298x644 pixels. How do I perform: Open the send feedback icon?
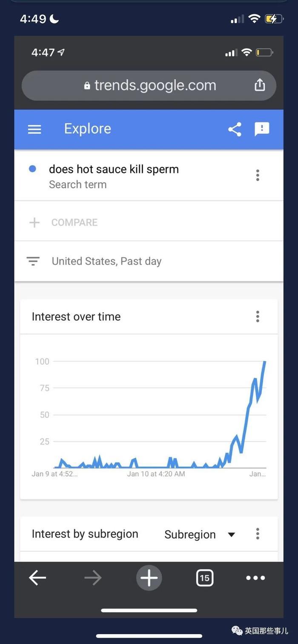(262, 129)
